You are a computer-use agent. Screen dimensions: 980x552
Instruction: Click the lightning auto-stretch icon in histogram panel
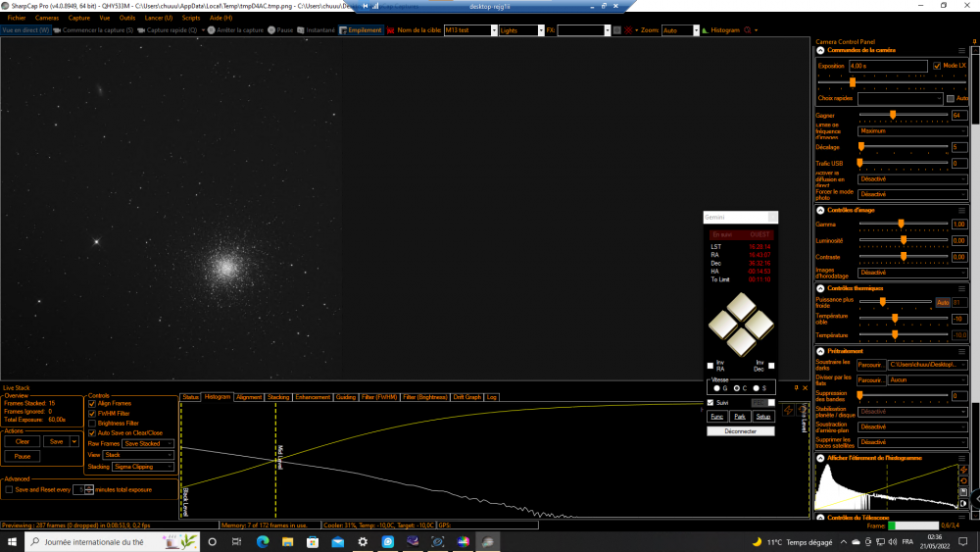tap(963, 470)
